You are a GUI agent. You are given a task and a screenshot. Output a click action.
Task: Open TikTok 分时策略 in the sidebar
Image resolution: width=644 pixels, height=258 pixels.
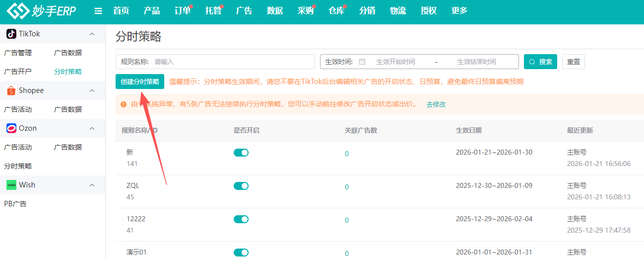click(x=68, y=72)
